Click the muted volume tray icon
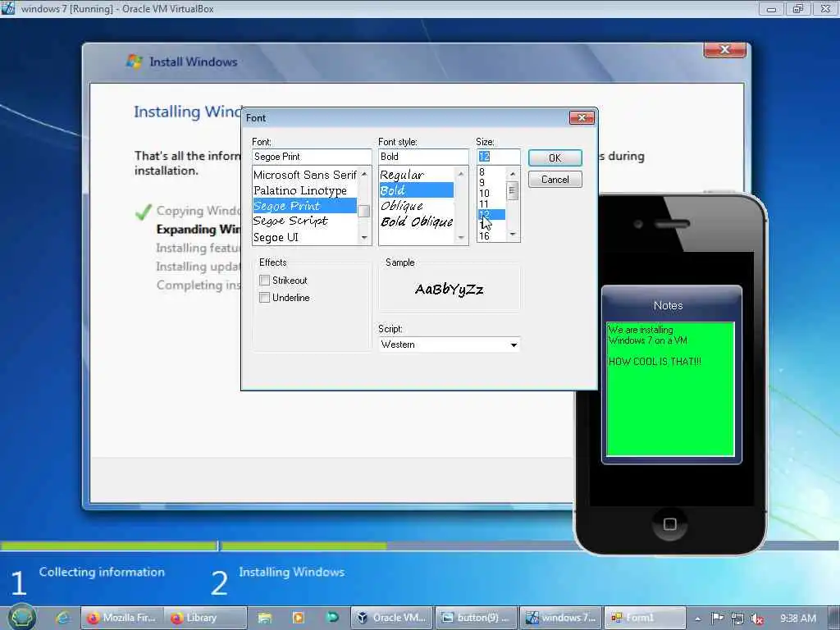 (757, 619)
